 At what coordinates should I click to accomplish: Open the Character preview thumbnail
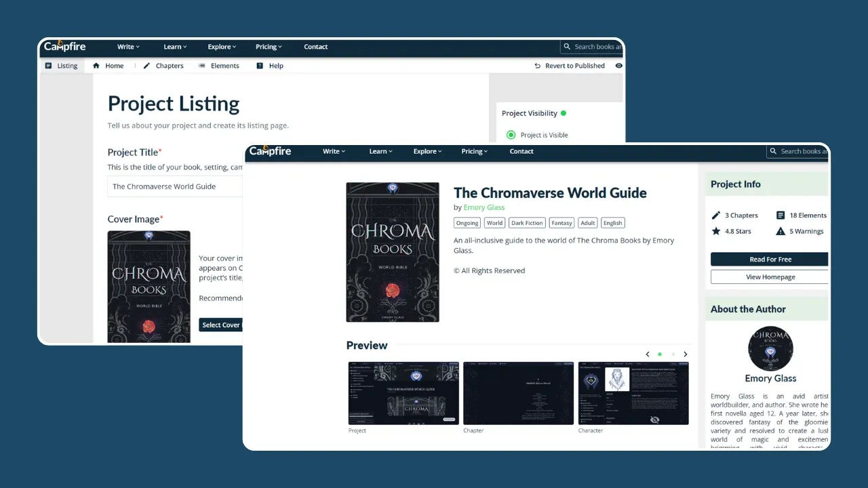tap(633, 393)
